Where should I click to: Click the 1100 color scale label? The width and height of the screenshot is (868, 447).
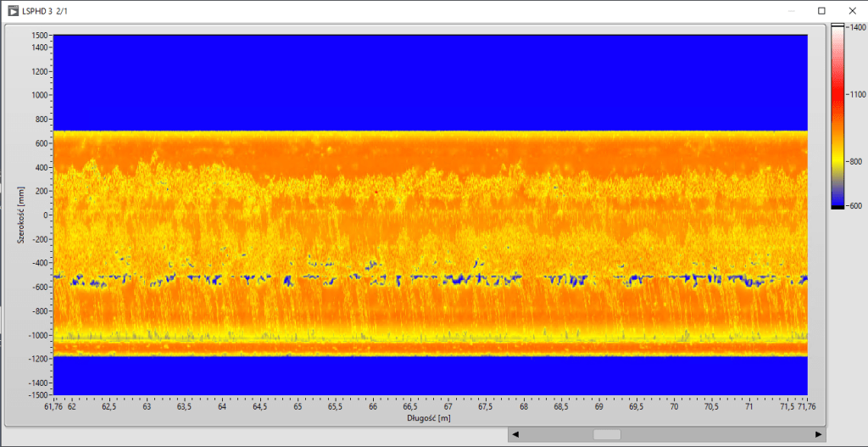858,94
